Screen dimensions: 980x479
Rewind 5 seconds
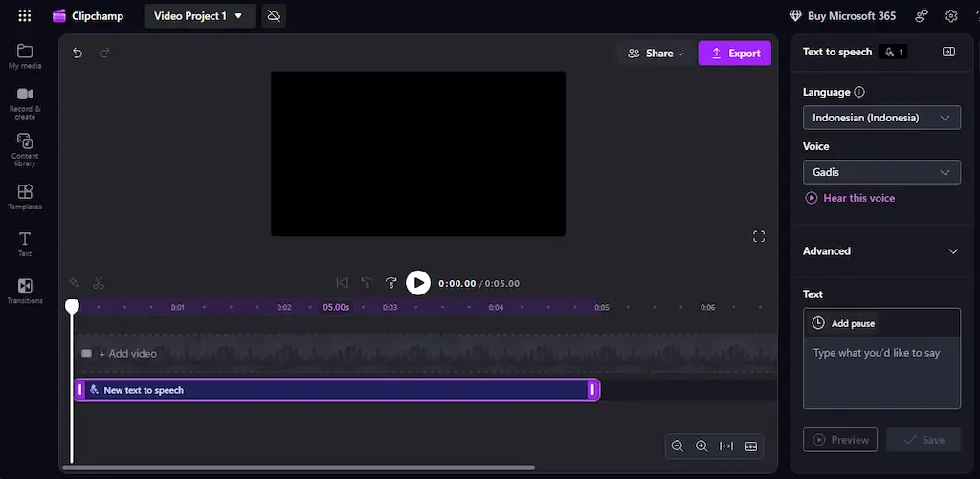[x=367, y=283]
